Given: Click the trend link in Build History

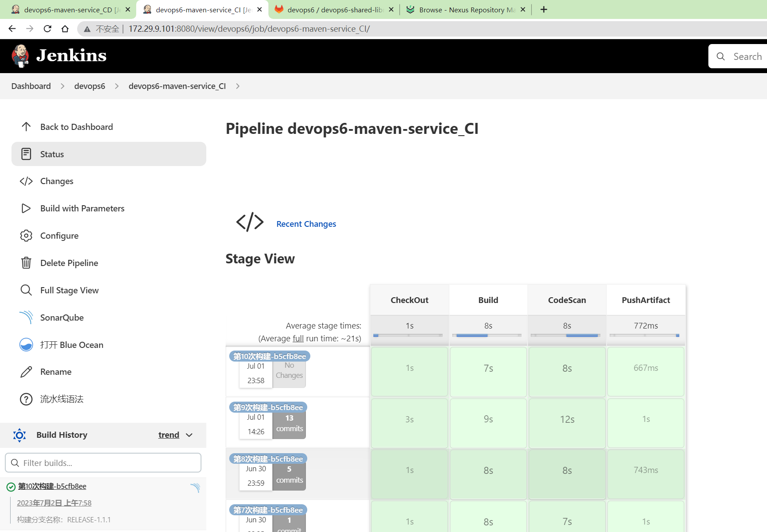Looking at the screenshot, I should point(169,435).
